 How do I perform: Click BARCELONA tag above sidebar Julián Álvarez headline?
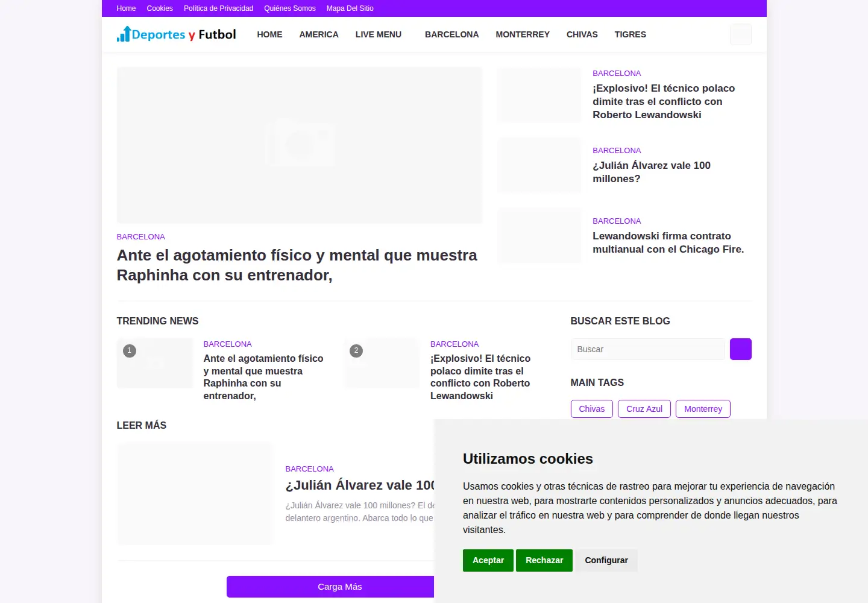click(x=617, y=151)
